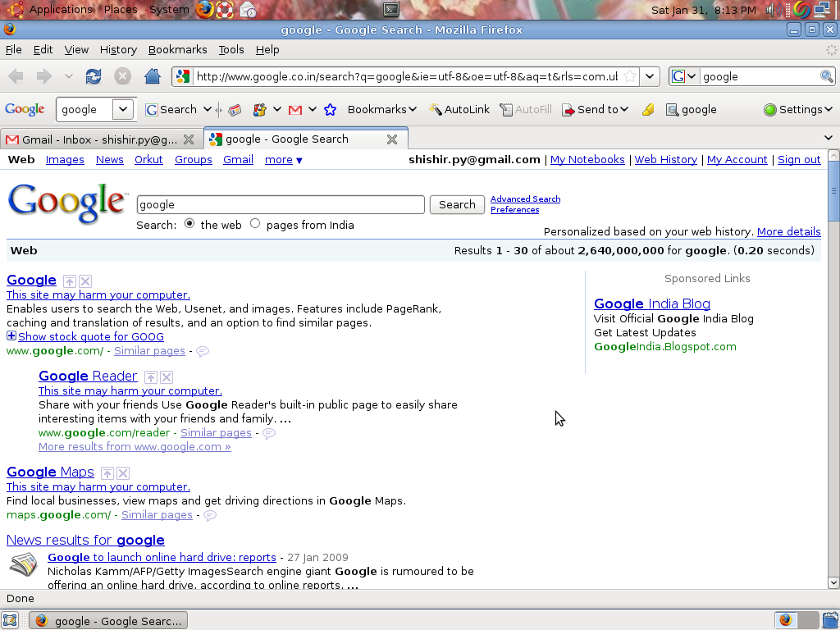Viewport: 840px width, 630px height.
Task: Click the volume icon in the top panel
Action: tap(774, 10)
